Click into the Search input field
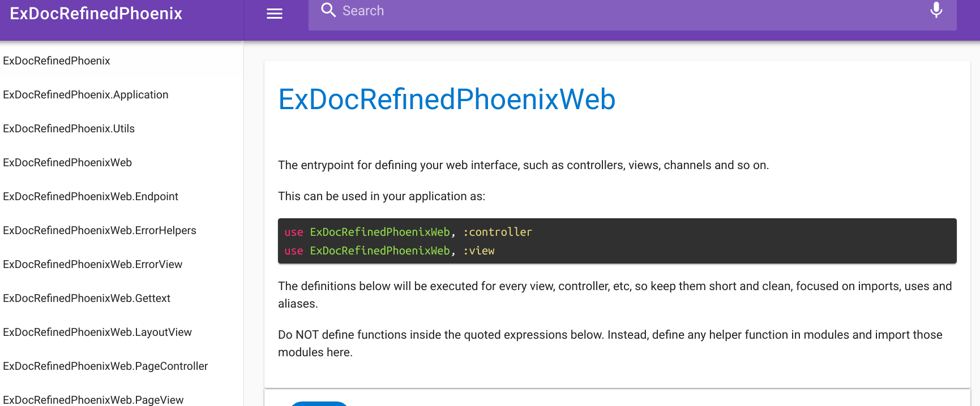 [x=623, y=11]
